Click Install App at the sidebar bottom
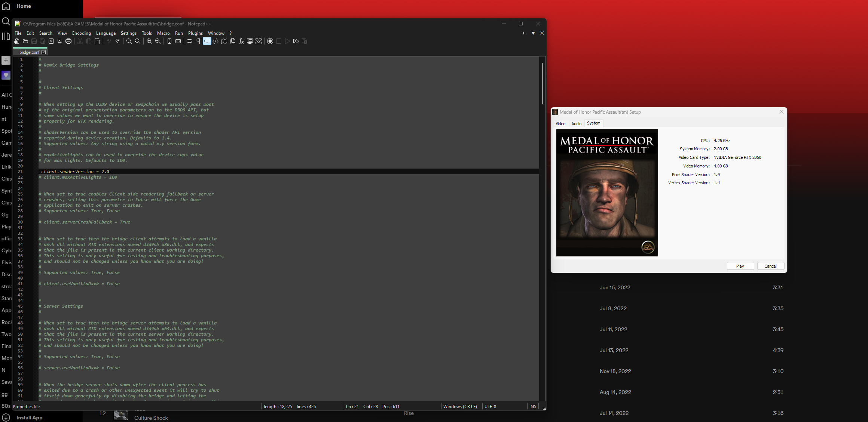This screenshot has width=868, height=422. 29,417
